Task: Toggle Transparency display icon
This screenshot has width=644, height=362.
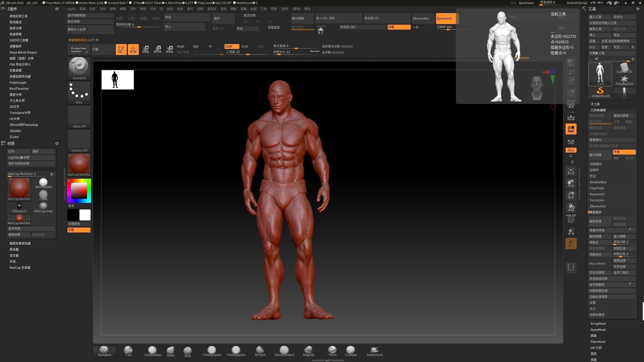Action: (x=571, y=231)
